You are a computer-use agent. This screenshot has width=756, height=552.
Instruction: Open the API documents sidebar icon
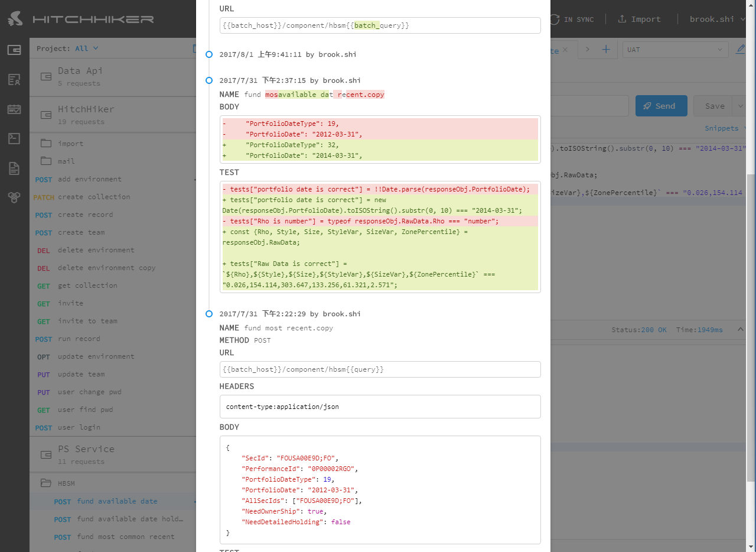[14, 168]
